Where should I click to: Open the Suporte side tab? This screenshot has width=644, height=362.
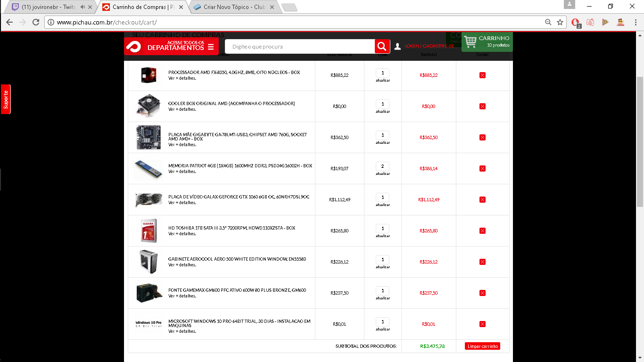(6, 99)
